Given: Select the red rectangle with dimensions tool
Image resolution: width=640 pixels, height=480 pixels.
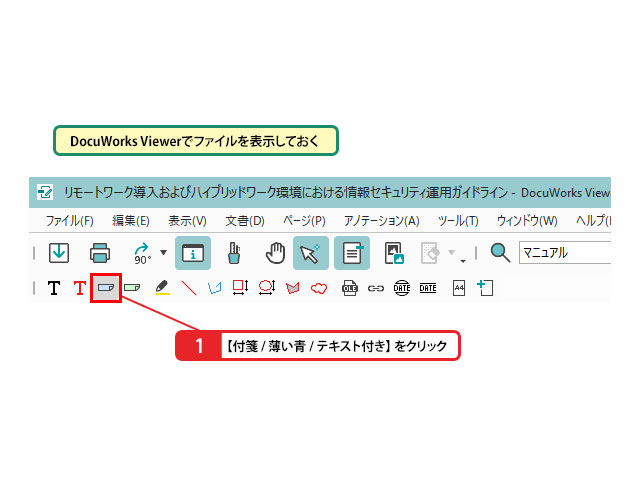Looking at the screenshot, I should point(240,287).
